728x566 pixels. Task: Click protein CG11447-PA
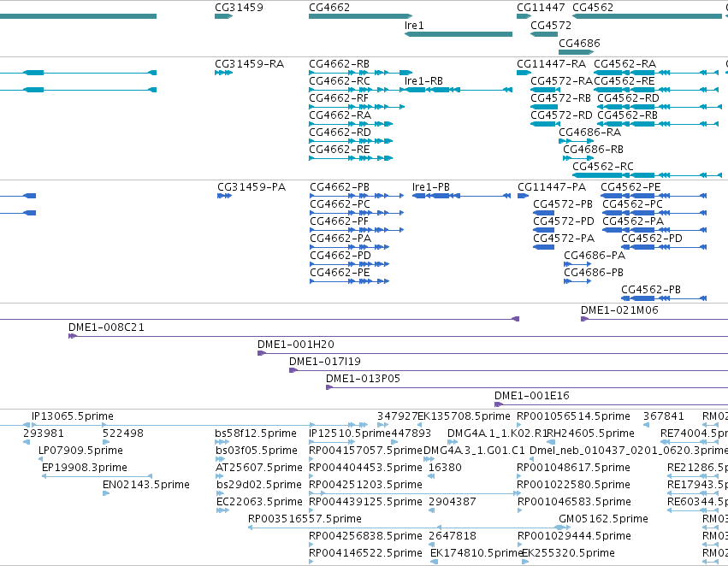tap(552, 187)
